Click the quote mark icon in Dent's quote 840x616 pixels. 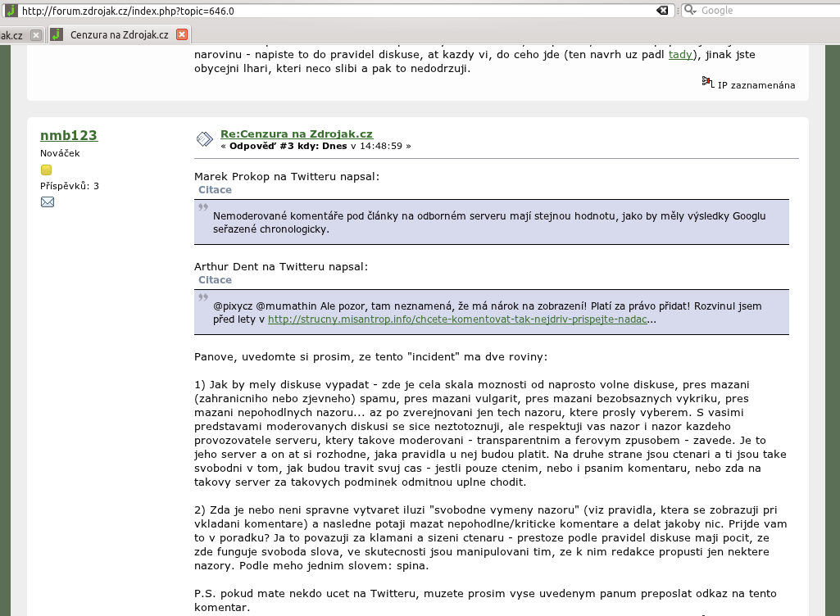point(203,297)
